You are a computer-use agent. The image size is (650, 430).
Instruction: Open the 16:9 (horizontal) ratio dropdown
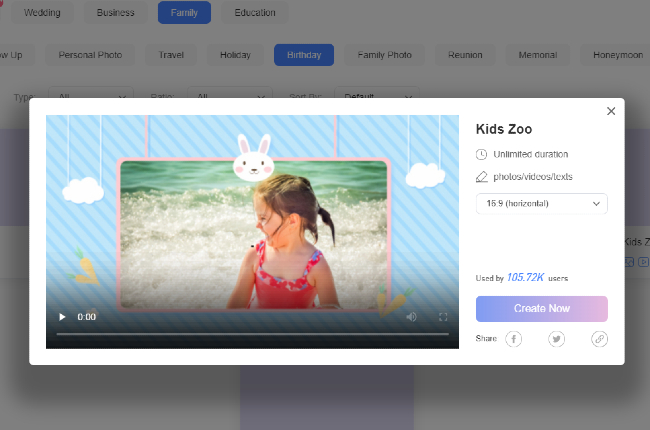click(x=541, y=204)
